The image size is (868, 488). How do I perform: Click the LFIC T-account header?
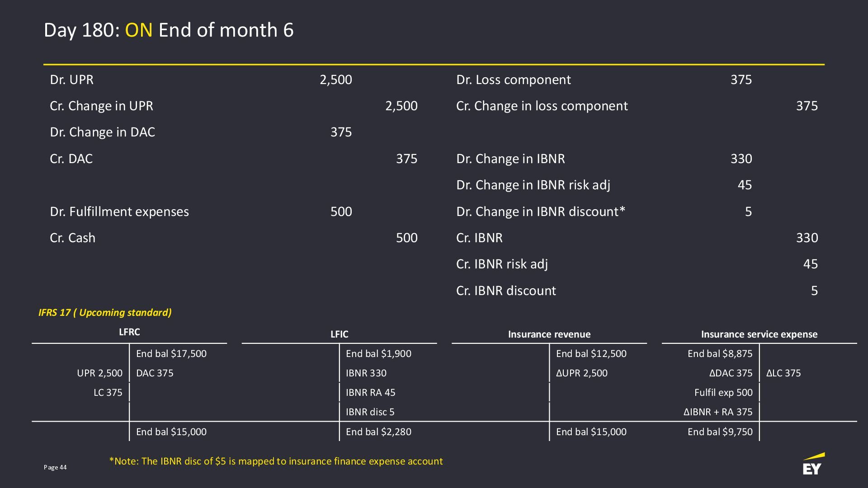pos(339,334)
